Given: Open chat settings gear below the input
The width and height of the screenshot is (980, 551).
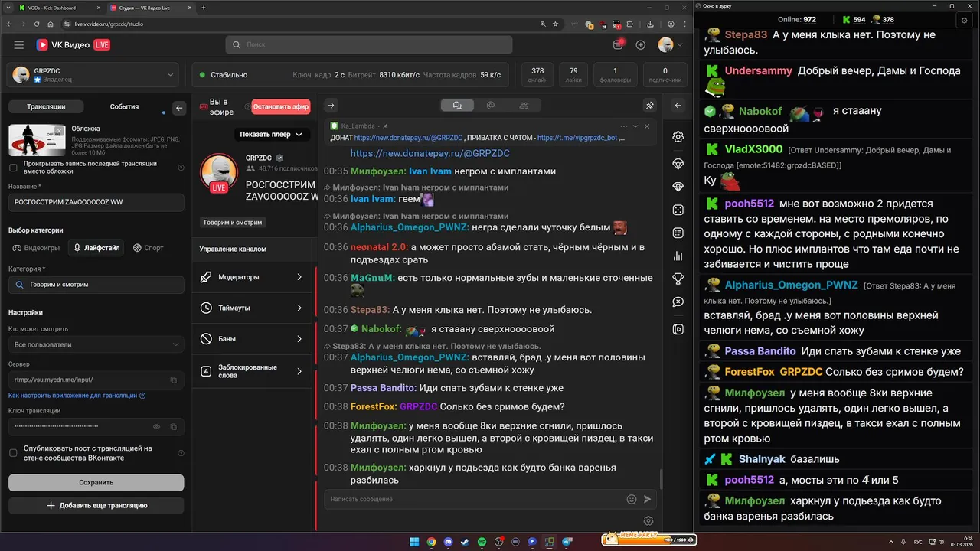Looking at the screenshot, I should click(x=648, y=521).
